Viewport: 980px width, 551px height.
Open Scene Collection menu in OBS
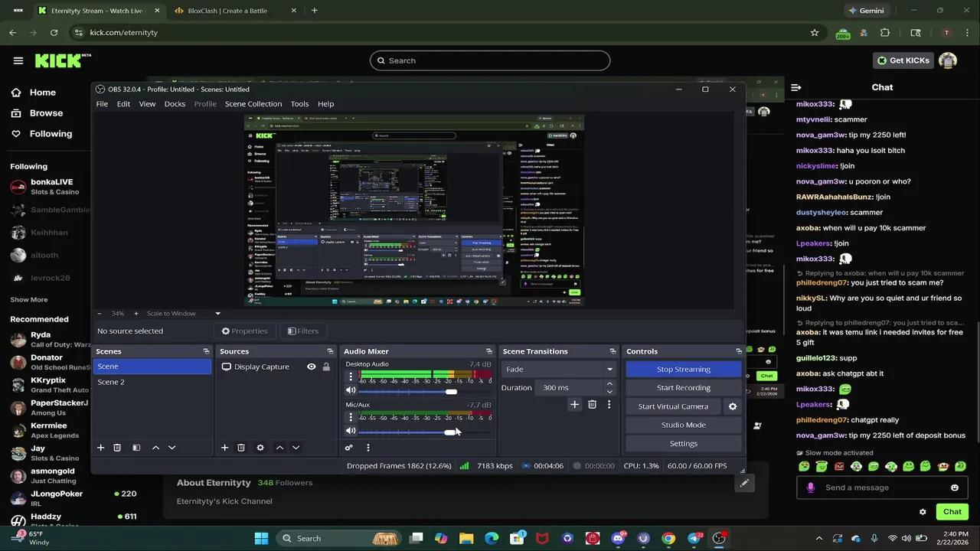(253, 104)
